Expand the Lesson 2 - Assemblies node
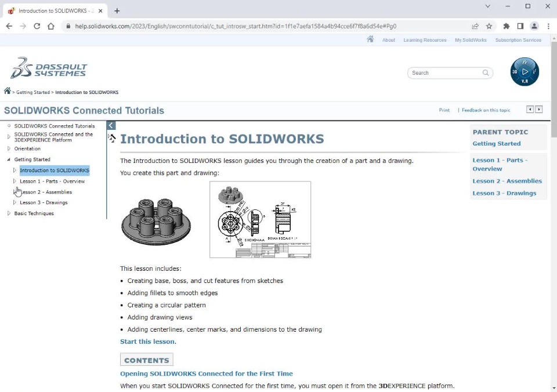 [x=15, y=192]
